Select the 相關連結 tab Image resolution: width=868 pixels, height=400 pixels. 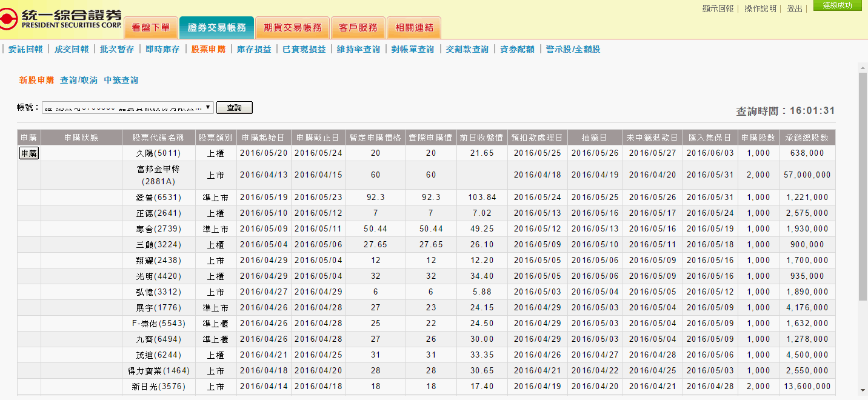413,28
